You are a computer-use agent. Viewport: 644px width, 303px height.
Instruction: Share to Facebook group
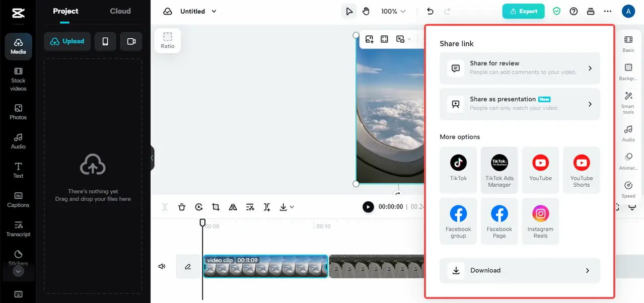coord(458,221)
